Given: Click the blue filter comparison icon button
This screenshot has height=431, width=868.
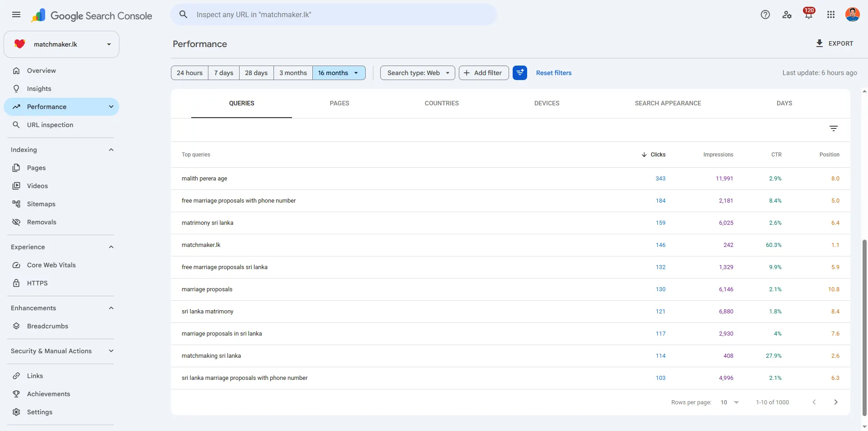Looking at the screenshot, I should 520,73.
